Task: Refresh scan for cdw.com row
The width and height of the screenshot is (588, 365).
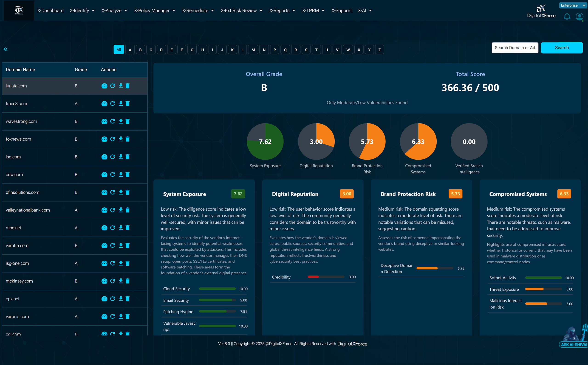Action: pos(113,175)
